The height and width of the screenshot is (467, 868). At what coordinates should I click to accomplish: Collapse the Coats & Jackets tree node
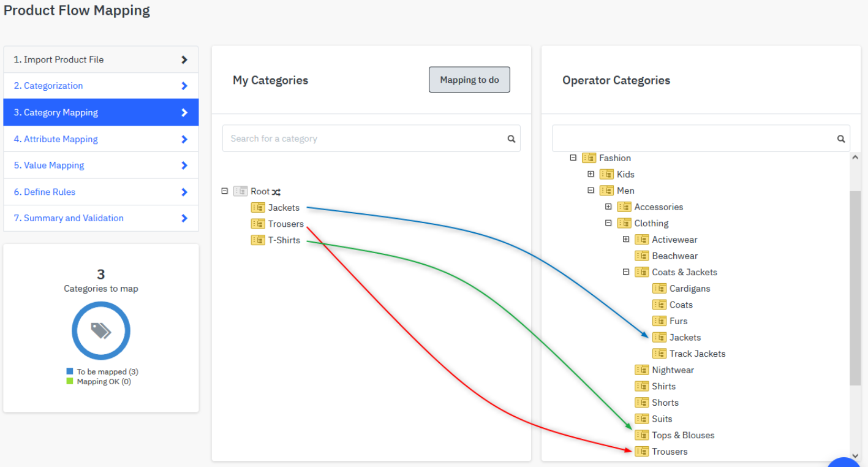(626, 272)
